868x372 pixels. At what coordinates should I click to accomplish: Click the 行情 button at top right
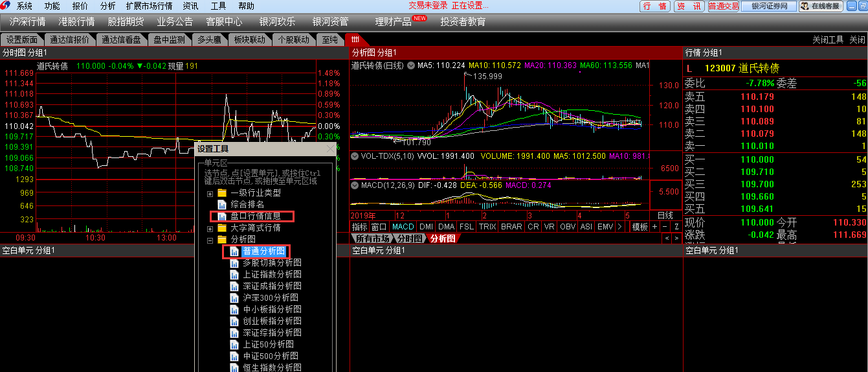(x=655, y=6)
